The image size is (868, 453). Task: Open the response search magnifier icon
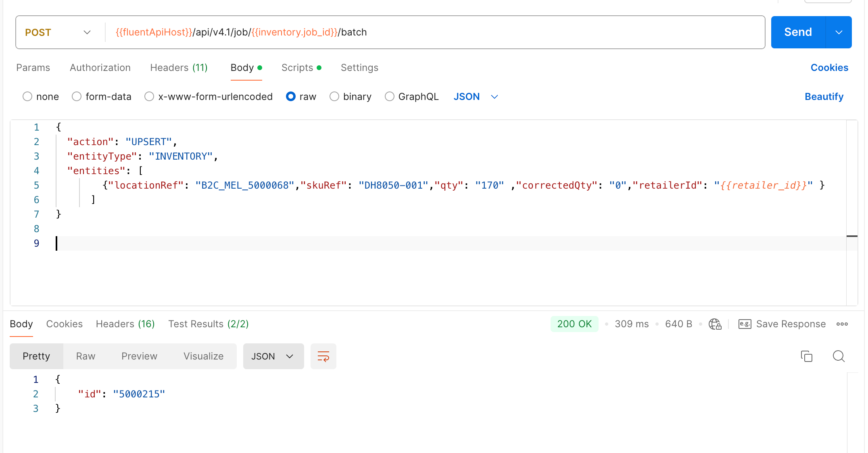[839, 356]
